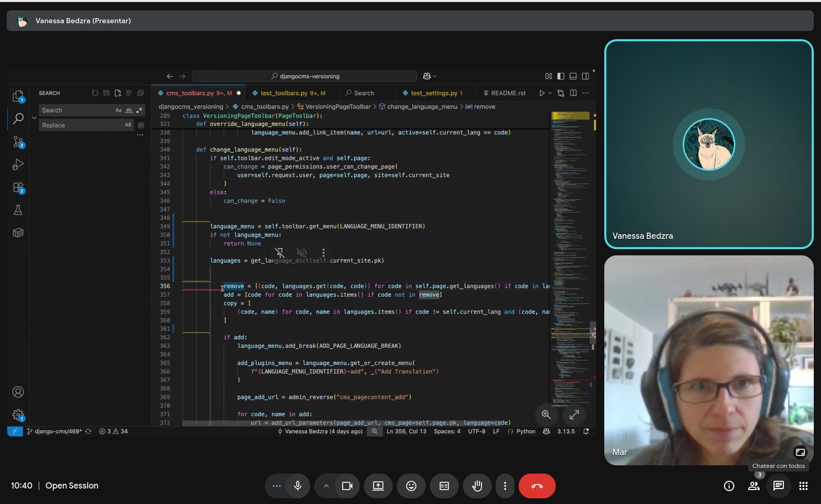Open Accounts icon in activity bar
Screen dimensions: 821x504
tap(18, 392)
